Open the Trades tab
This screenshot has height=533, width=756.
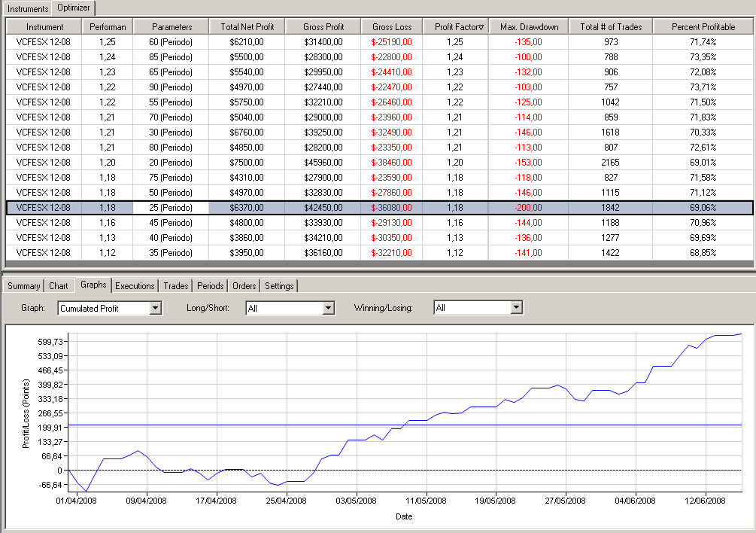176,286
